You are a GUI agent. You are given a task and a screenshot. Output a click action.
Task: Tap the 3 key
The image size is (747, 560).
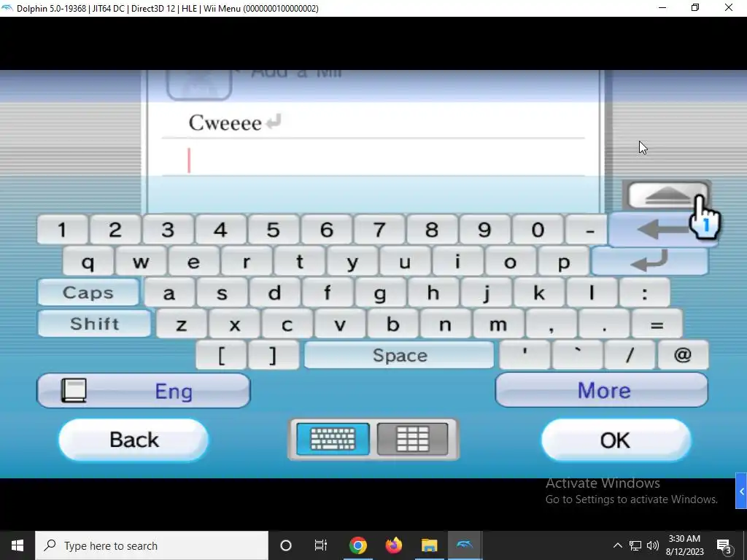[168, 230]
